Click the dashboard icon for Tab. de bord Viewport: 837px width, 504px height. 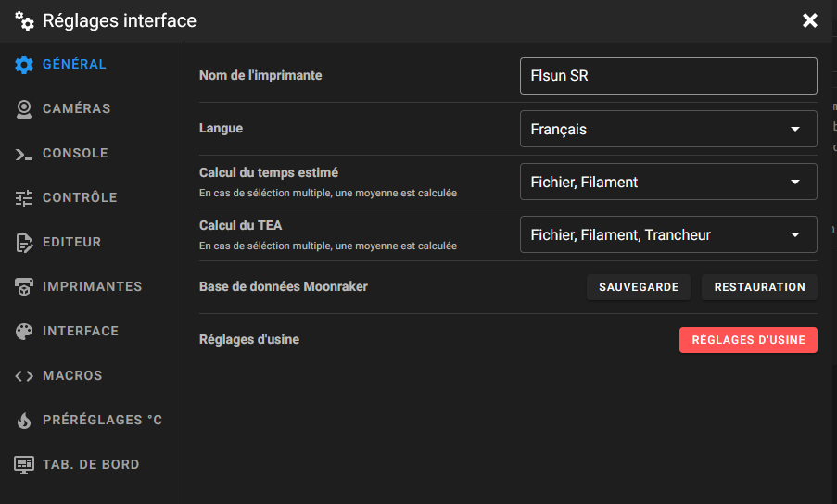24,465
